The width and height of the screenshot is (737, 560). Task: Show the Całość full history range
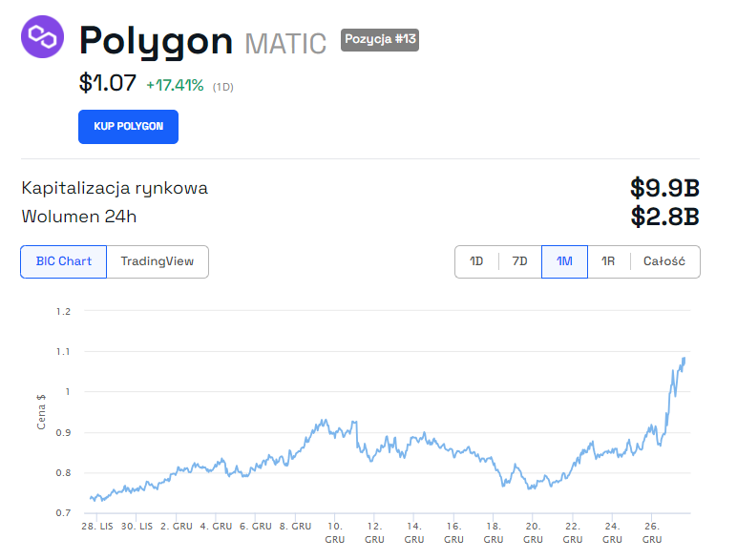(x=664, y=261)
